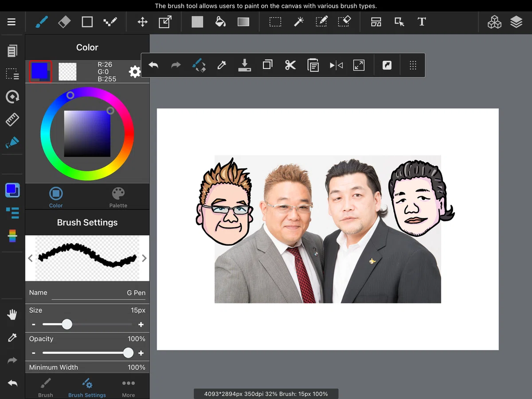Select the Fill rectangle tool

click(197, 22)
